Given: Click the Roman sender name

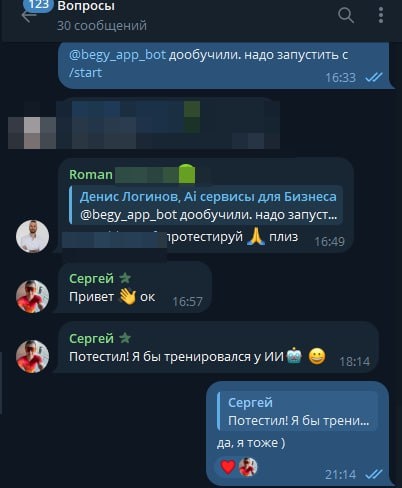Looking at the screenshot, I should click(91, 174).
